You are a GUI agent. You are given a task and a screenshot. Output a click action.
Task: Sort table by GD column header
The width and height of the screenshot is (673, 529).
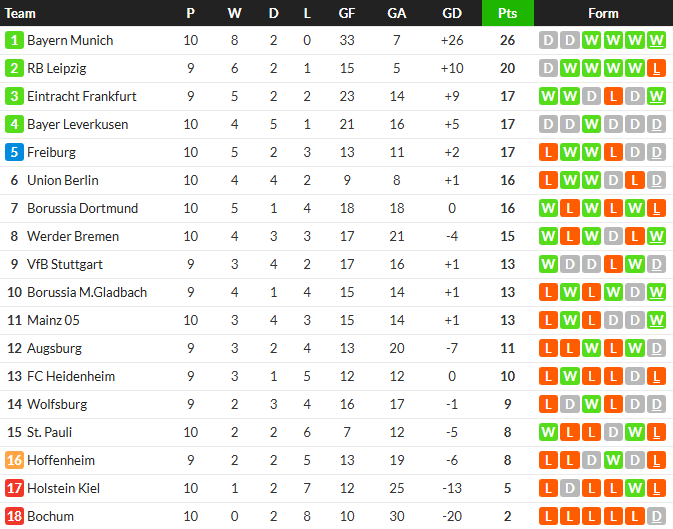click(x=451, y=13)
